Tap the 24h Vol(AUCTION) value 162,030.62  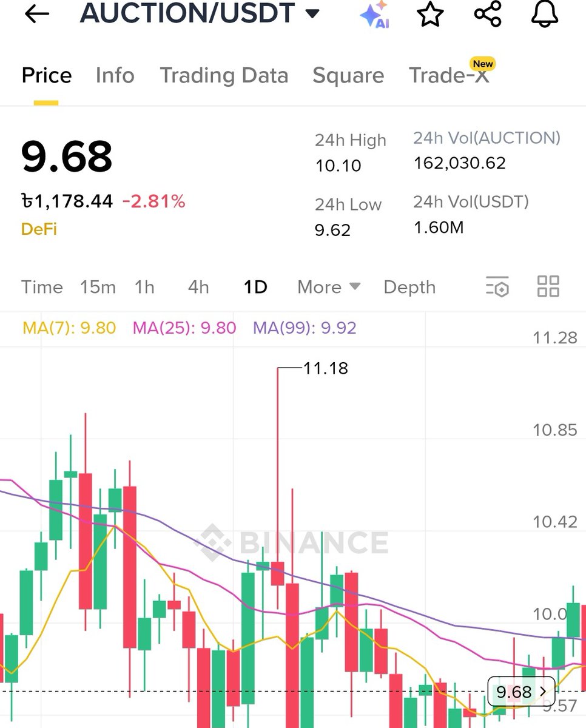pyautogui.click(x=459, y=163)
